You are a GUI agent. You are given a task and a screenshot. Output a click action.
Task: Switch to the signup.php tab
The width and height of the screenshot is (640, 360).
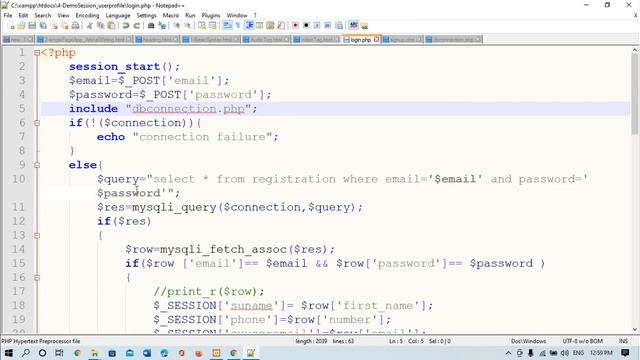pos(402,40)
